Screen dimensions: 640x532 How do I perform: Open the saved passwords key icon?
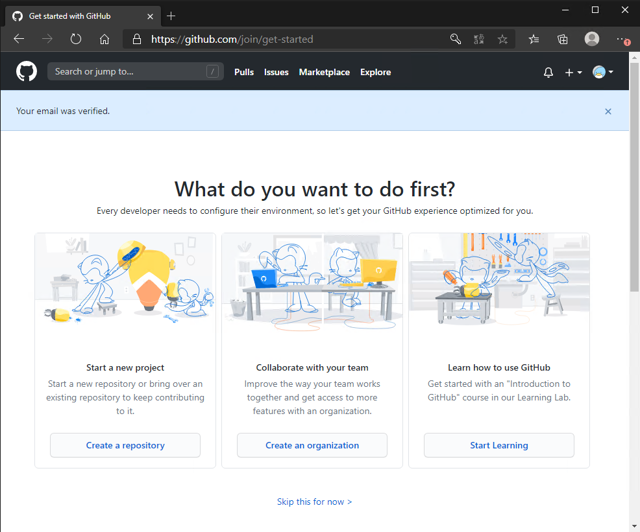click(455, 39)
